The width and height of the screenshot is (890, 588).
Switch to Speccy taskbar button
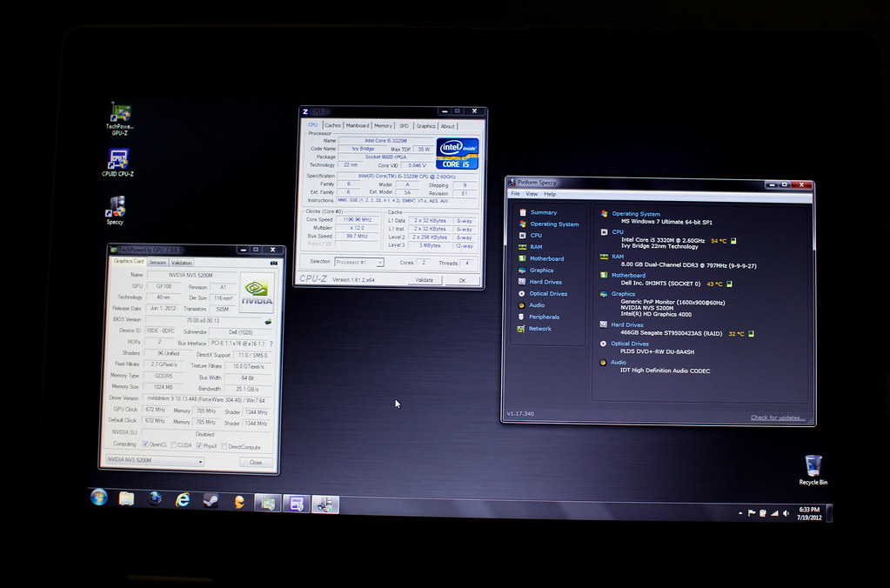325,504
